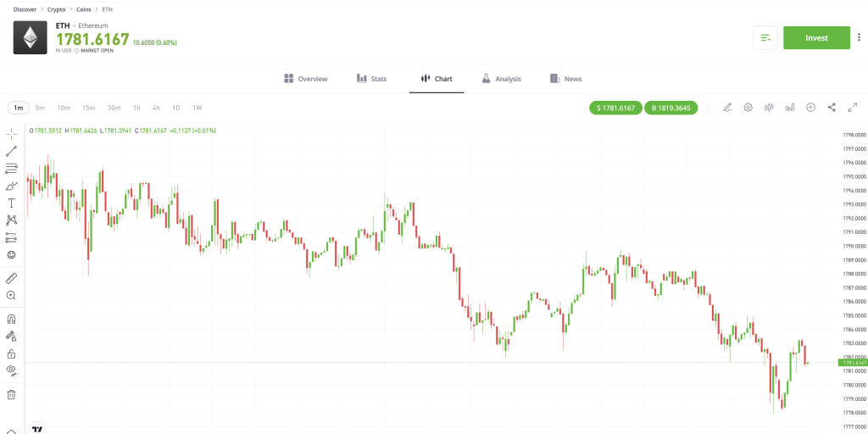This screenshot has height=434, width=868.
Task: Open chart settings gear icon
Action: 748,108
